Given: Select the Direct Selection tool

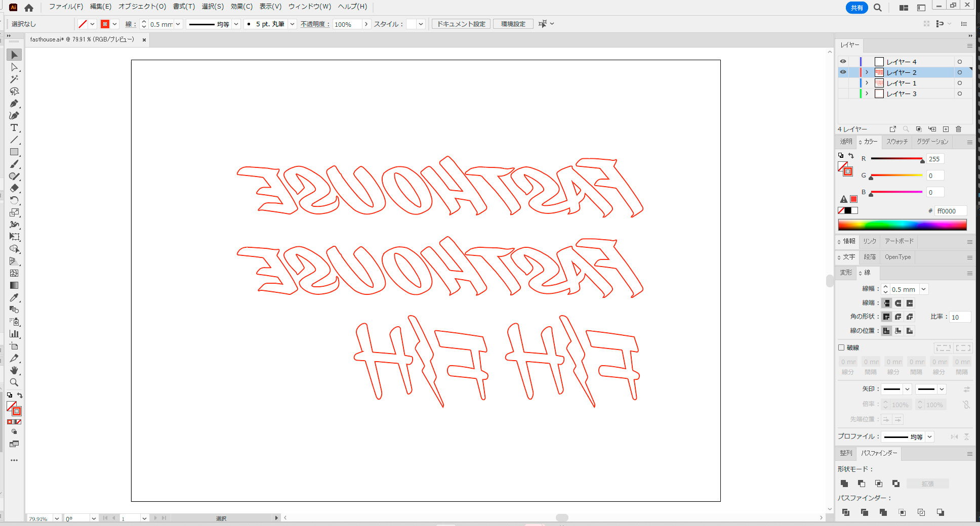Looking at the screenshot, I should tap(14, 67).
